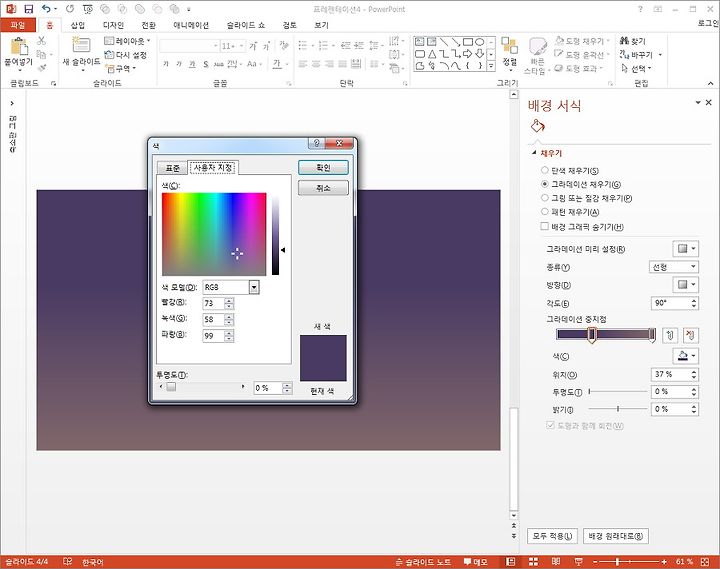The height and width of the screenshot is (569, 720).
Task: Click the Quick Styles (빠른 스타일) icon
Action: pyautogui.click(x=537, y=46)
